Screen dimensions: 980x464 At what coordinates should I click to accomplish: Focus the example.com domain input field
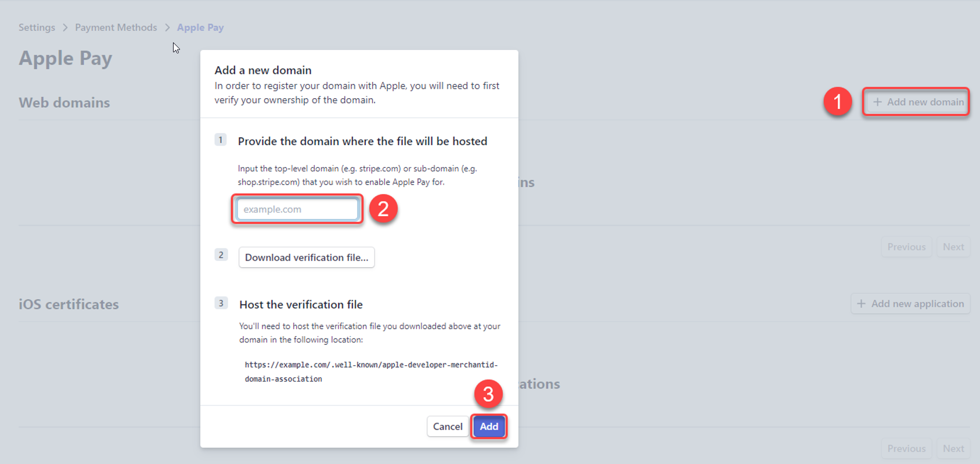(297, 209)
